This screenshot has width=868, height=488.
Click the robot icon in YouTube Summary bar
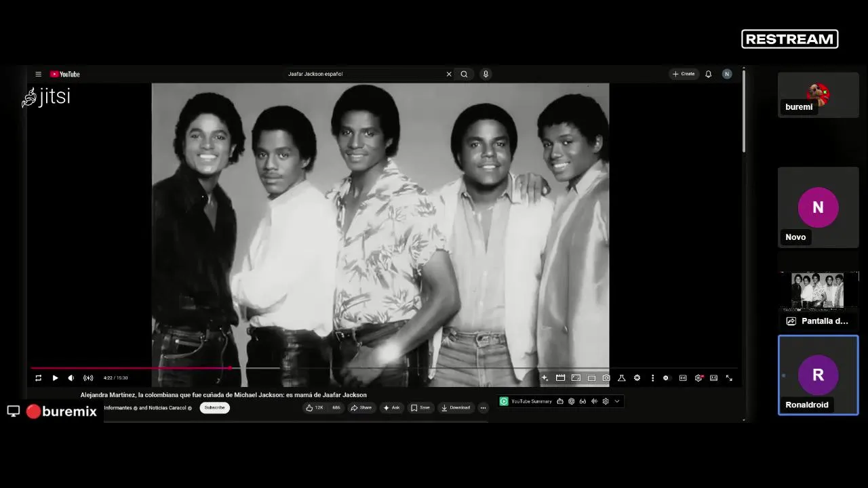pyautogui.click(x=560, y=401)
